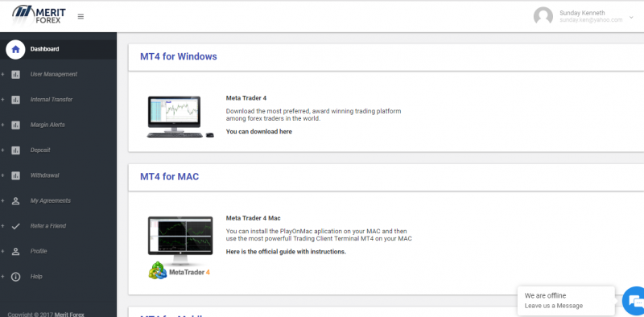Expand Refer a Friend plus sign
Screen dimensions: 644x317
(3, 226)
